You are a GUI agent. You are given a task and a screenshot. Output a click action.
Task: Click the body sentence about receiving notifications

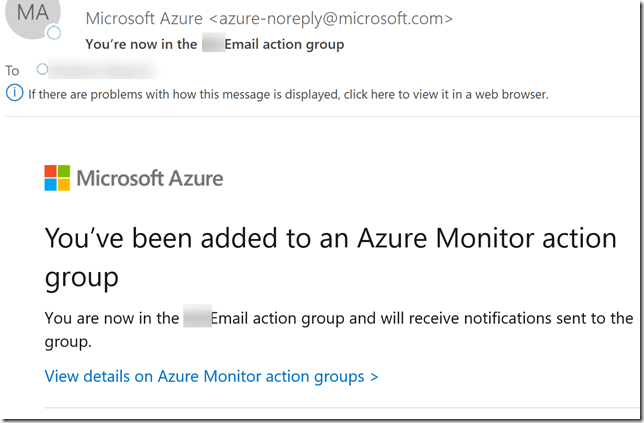tap(339, 318)
